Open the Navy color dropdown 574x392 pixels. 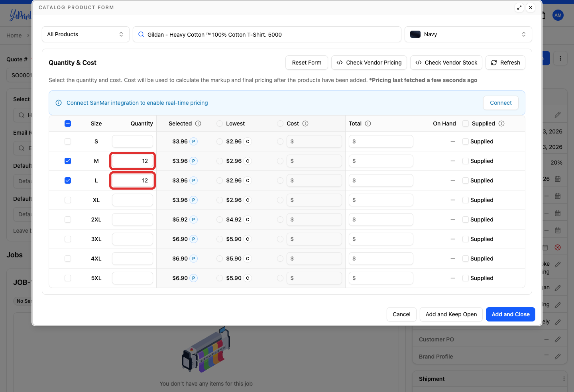click(468, 34)
